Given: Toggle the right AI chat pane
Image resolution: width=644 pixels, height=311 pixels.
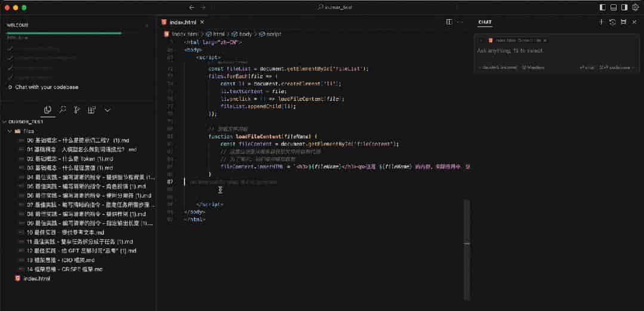Looking at the screenshot, I should pos(624,7).
